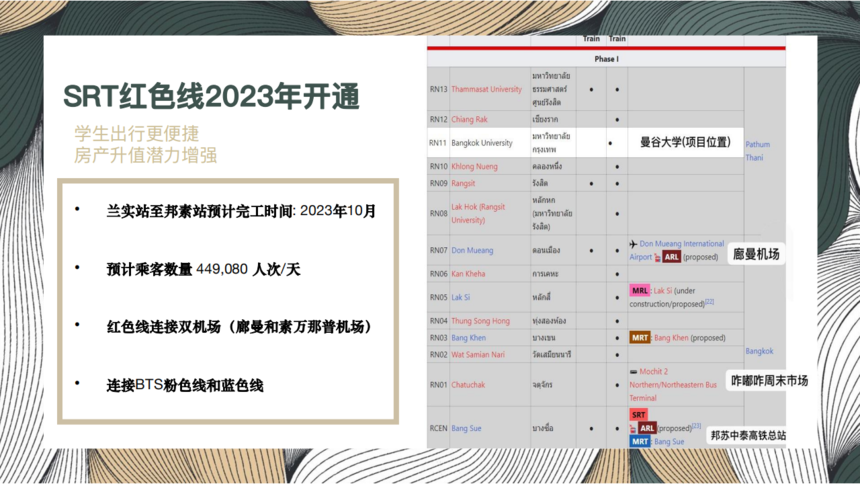Select the Bangkok University row text

pos(482,143)
